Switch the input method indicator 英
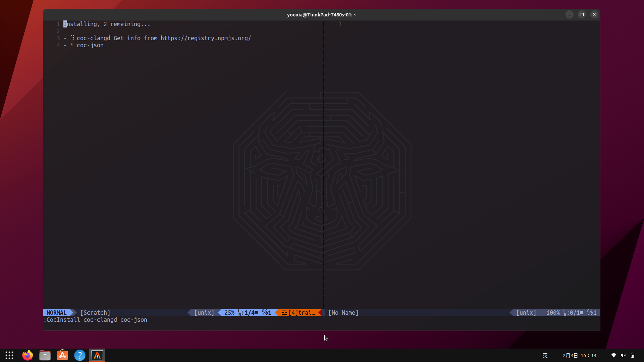Screen dimensions: 644x362 point(545,355)
